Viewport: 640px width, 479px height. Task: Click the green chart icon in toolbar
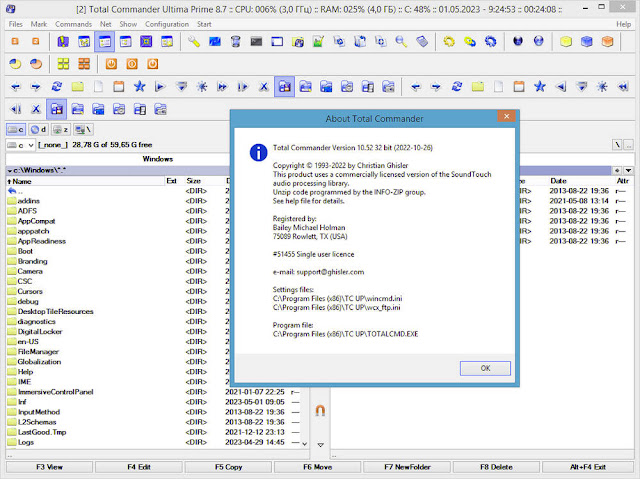[318, 42]
